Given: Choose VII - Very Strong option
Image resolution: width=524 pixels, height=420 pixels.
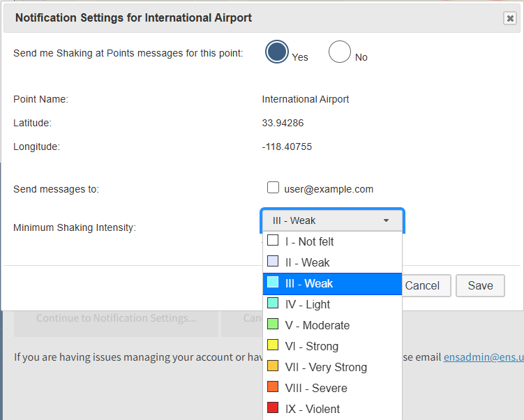Looking at the screenshot, I should 332,367.
